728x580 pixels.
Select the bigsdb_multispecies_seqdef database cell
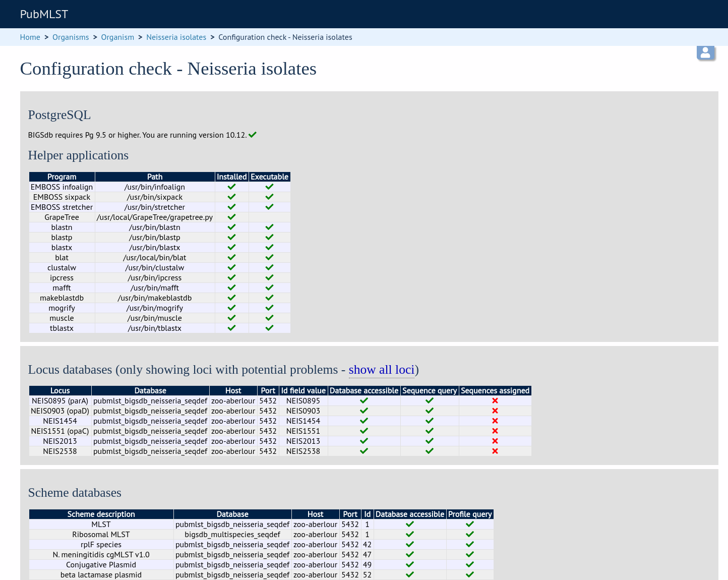click(232, 534)
